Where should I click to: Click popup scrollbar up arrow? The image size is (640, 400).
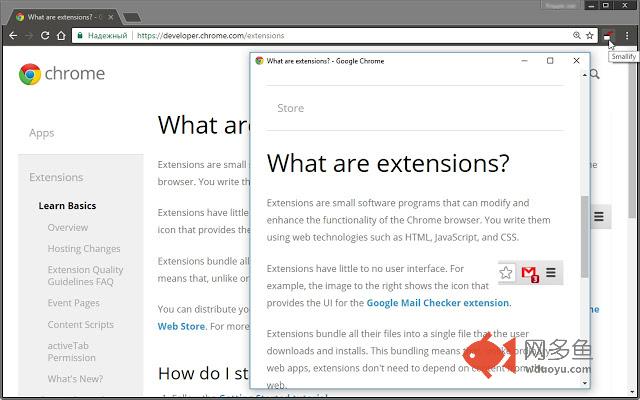(x=585, y=75)
